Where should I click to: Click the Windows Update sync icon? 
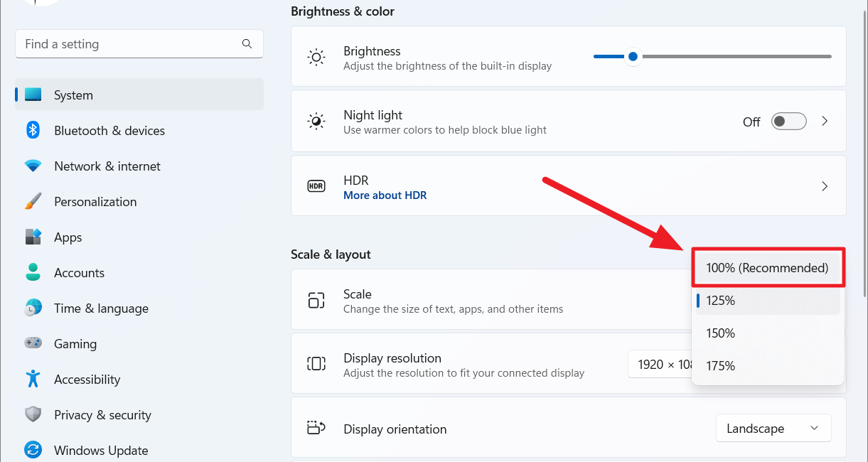coord(33,450)
